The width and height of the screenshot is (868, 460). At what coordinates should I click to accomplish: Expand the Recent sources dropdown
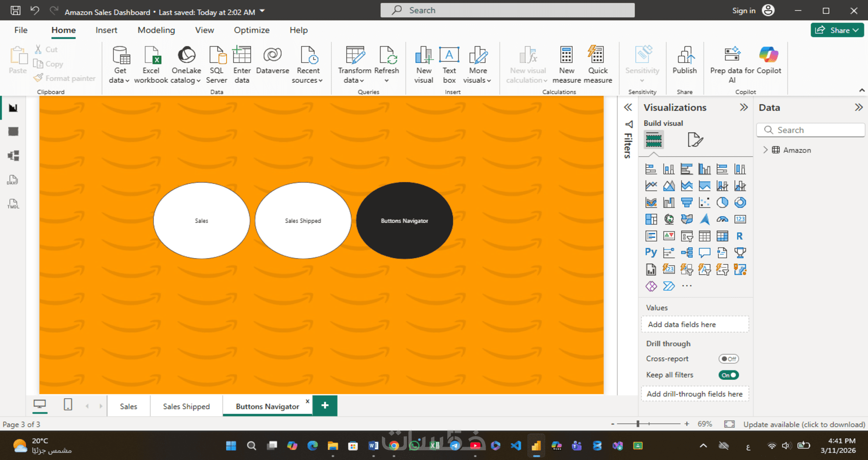click(308, 65)
